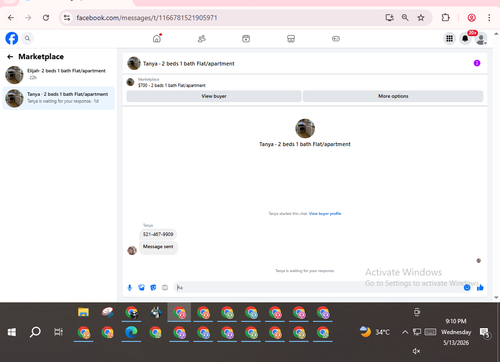Record a voice clip with microphone icon
Screen dimensions: 500x362
click(x=130, y=287)
